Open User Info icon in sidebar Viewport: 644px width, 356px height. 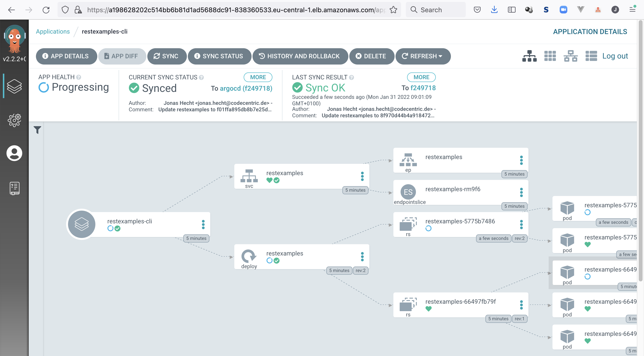point(14,153)
